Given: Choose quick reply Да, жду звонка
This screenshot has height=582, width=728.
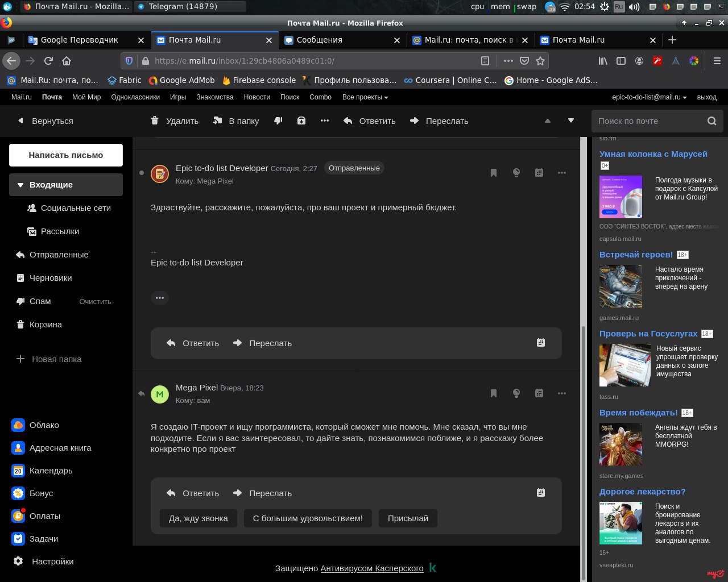Looking at the screenshot, I should [198, 518].
